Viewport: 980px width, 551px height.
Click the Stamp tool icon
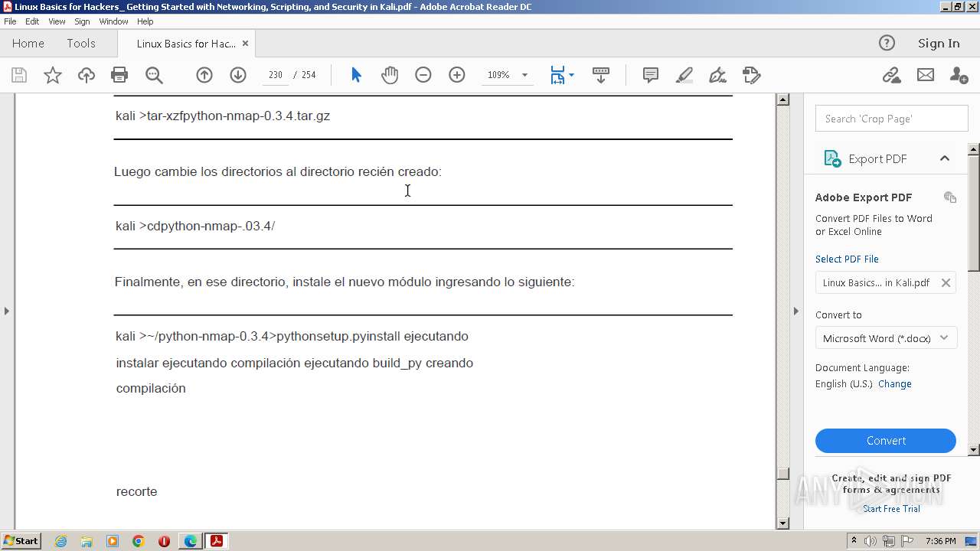[x=751, y=75]
